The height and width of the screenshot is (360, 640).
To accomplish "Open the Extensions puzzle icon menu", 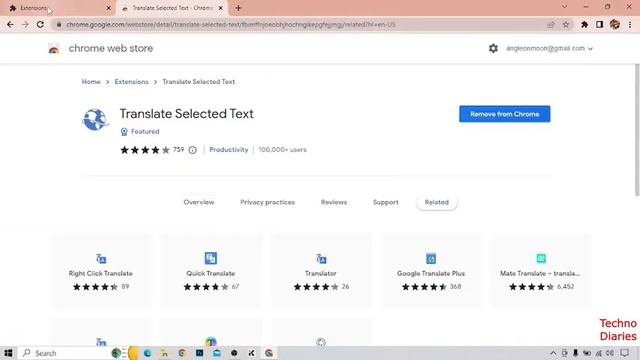I will 584,24.
